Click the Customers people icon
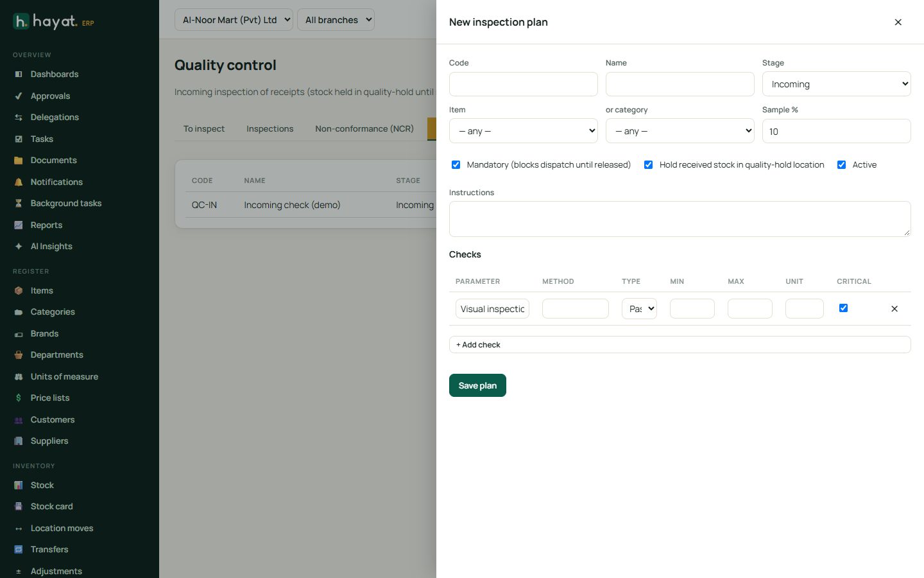This screenshot has width=924, height=578. pos(19,420)
